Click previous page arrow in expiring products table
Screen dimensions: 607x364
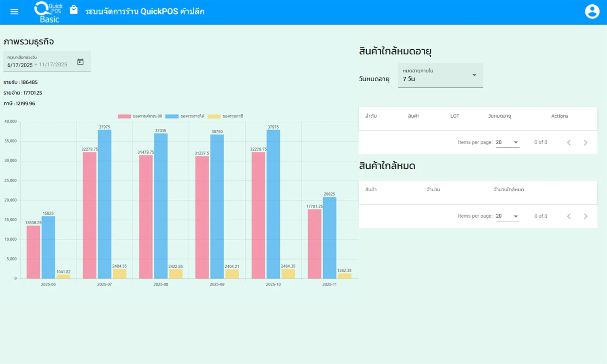click(569, 142)
